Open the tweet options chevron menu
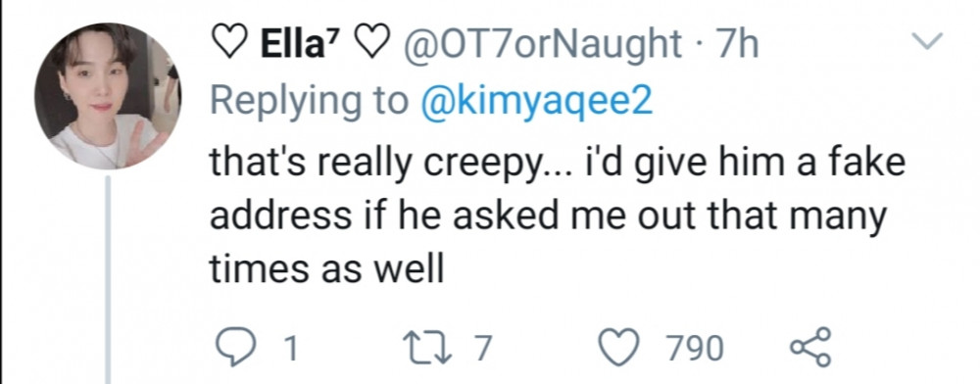This screenshot has width=980, height=384. click(x=927, y=42)
